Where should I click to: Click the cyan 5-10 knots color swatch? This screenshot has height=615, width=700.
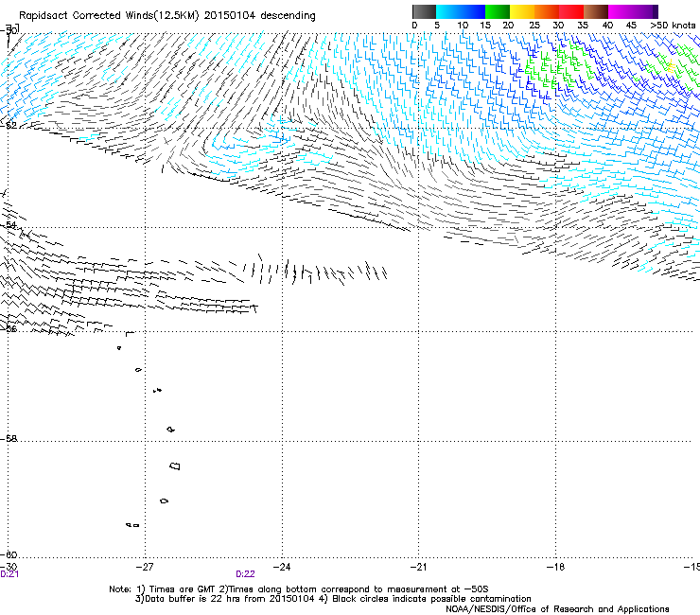click(448, 11)
